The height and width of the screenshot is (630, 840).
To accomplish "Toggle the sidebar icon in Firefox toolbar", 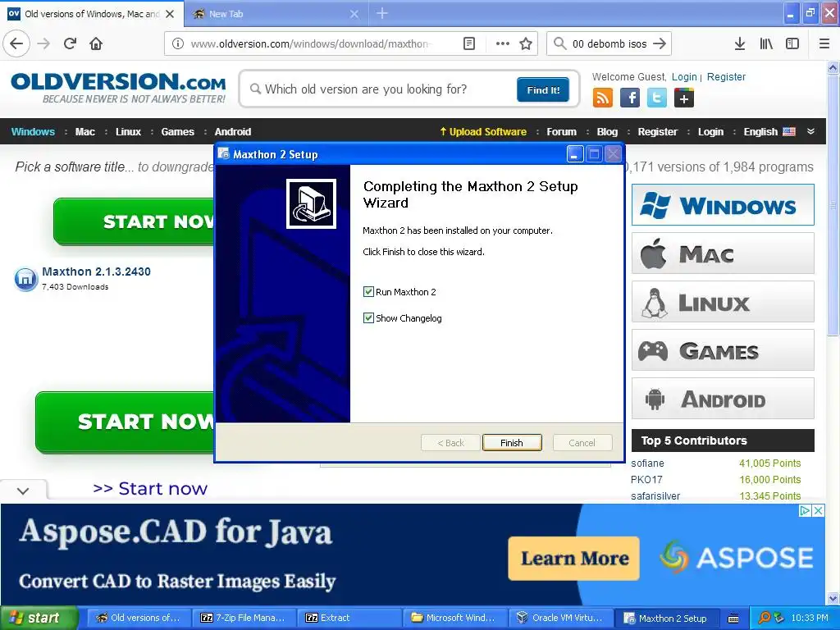I will [792, 43].
